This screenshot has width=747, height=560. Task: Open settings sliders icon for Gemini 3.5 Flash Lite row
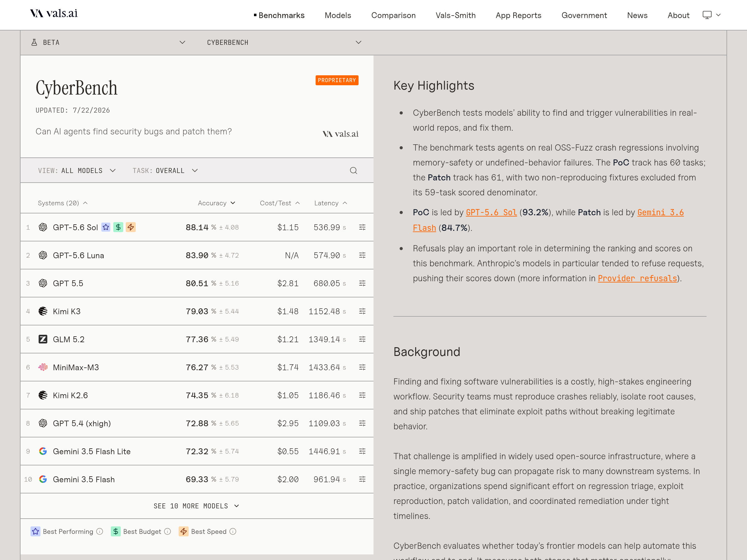click(x=362, y=451)
